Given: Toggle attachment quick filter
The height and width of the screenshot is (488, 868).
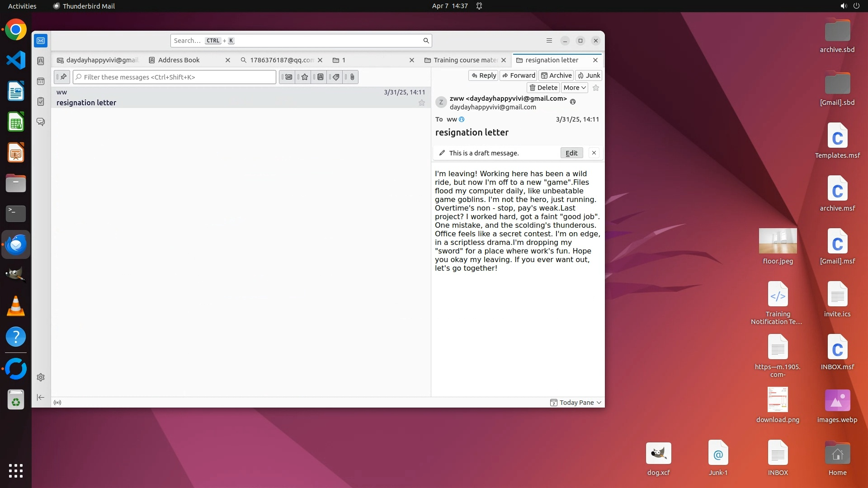Looking at the screenshot, I should 352,77.
